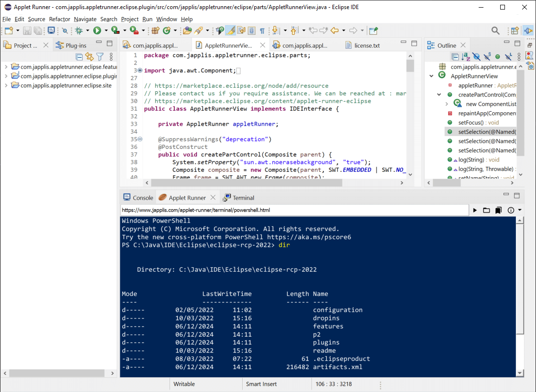Click the Search magnifier in main toolbar

coord(495,31)
